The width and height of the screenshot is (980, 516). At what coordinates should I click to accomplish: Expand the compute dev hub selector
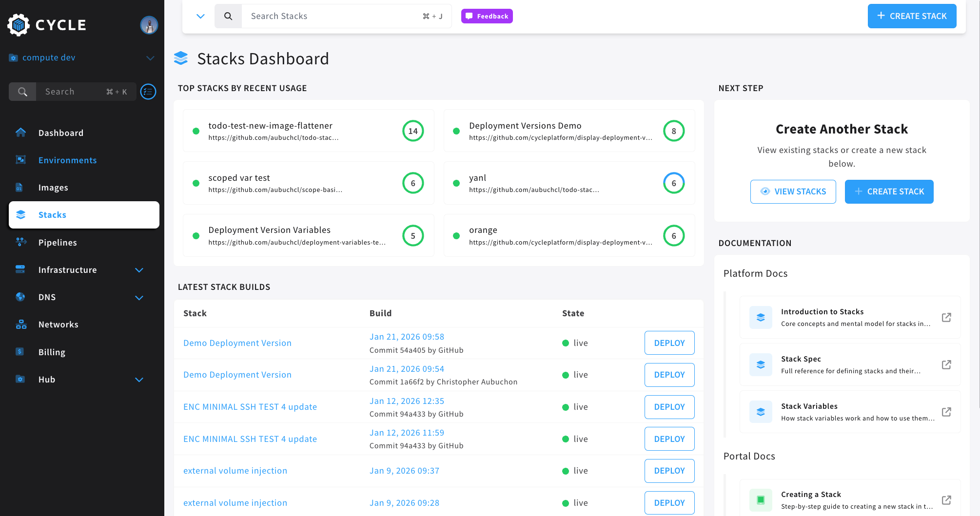(150, 58)
